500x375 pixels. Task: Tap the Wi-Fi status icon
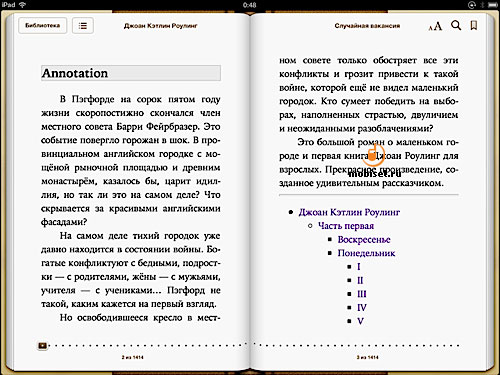pyautogui.click(x=23, y=5)
